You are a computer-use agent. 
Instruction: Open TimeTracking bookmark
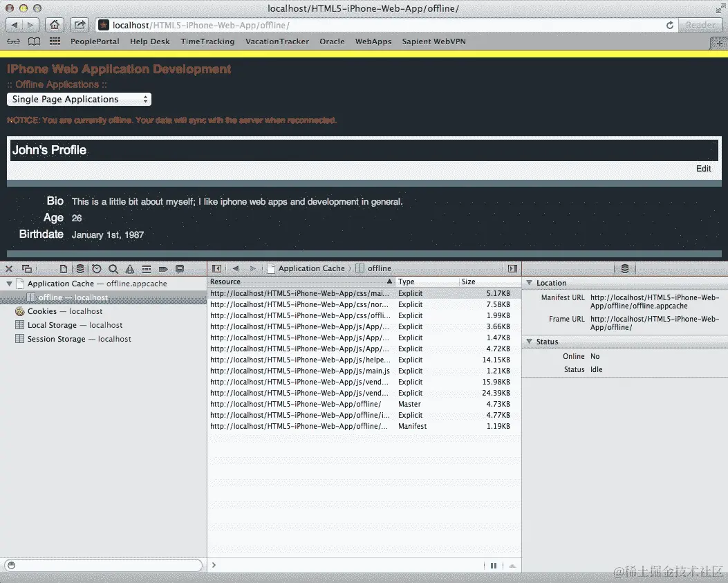(x=207, y=41)
